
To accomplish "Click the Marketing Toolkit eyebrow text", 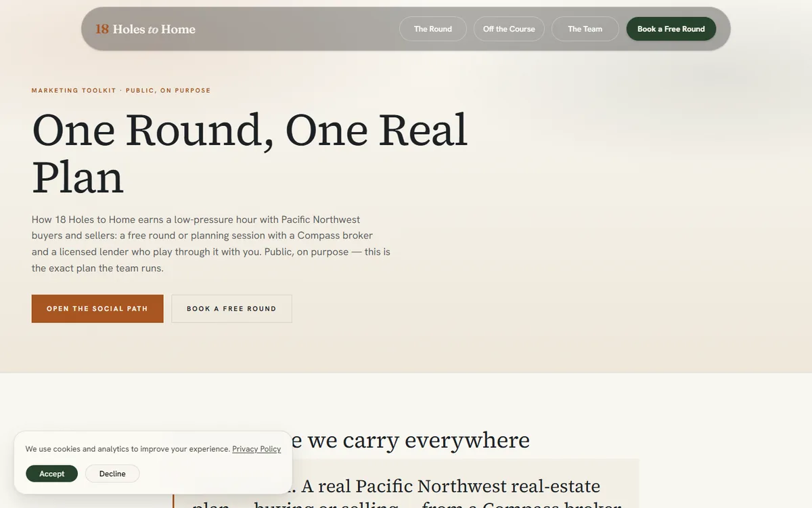I will 121,90.
